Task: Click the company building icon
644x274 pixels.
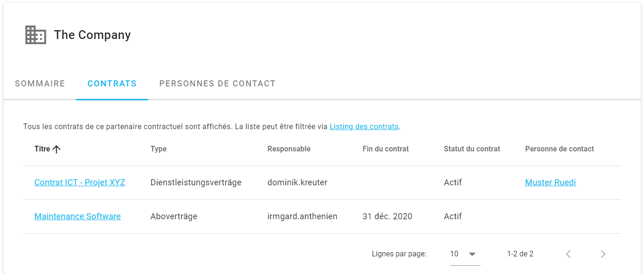Action: 36,35
